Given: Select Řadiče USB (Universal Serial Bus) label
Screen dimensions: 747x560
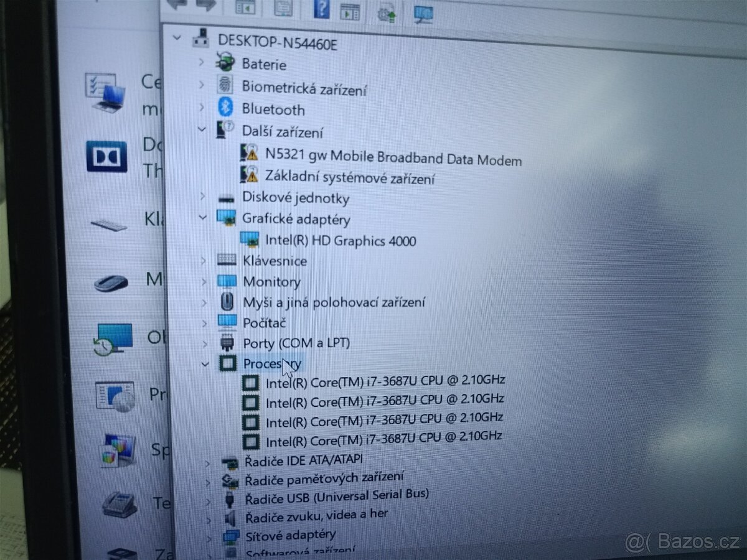Looking at the screenshot, I should (337, 497).
